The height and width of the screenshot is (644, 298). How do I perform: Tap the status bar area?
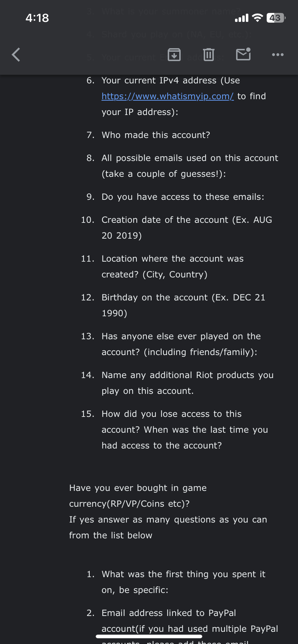click(x=149, y=18)
